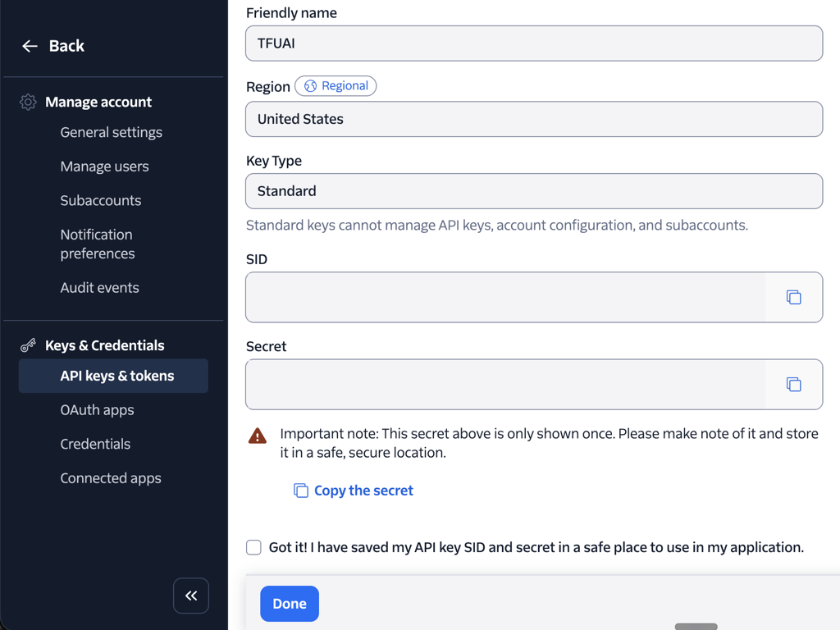Open Manage users page

coord(104,167)
